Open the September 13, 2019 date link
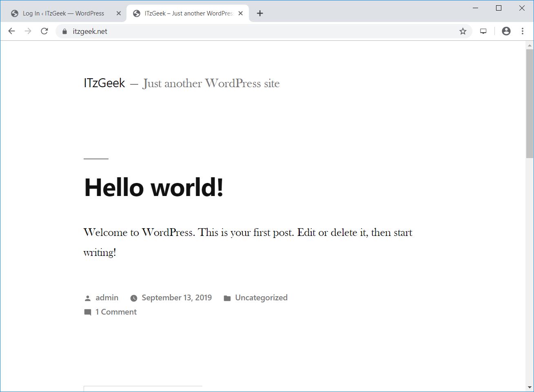The width and height of the screenshot is (534, 392). point(177,298)
